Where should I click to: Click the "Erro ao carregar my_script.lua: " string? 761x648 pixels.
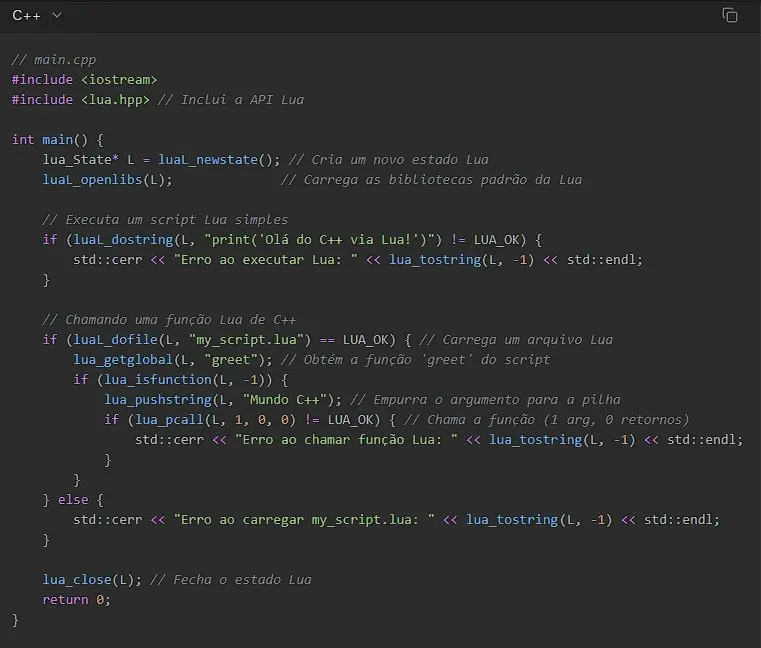pos(303,520)
